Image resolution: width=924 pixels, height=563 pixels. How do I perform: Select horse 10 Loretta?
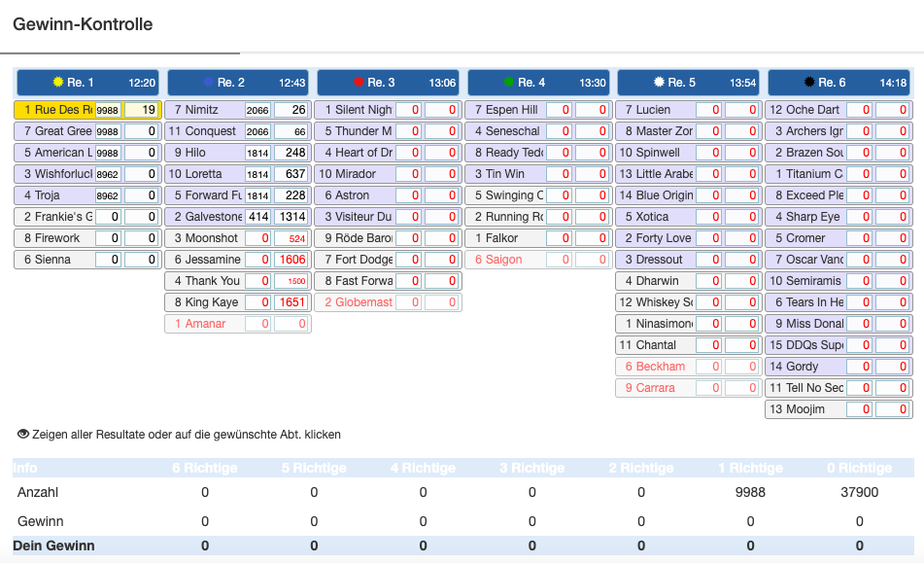tap(238, 174)
